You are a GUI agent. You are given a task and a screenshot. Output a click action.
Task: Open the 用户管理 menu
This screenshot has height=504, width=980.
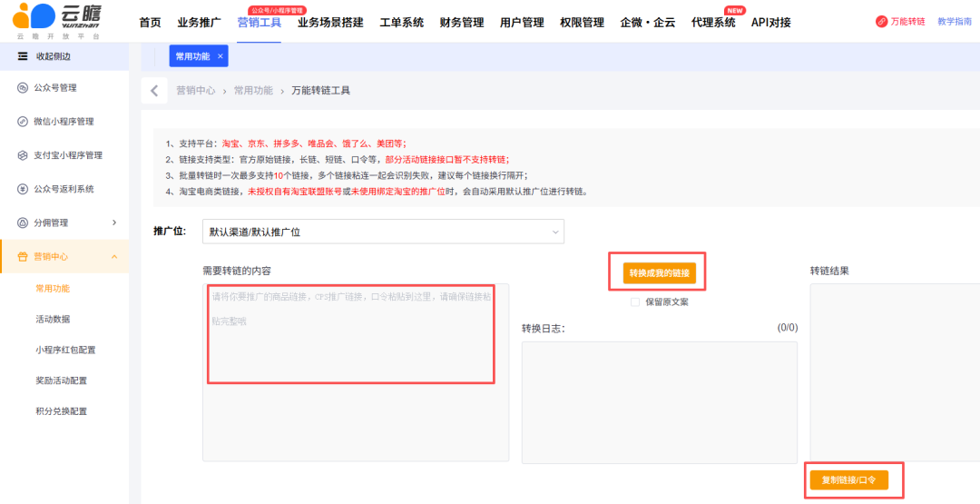[x=522, y=23]
